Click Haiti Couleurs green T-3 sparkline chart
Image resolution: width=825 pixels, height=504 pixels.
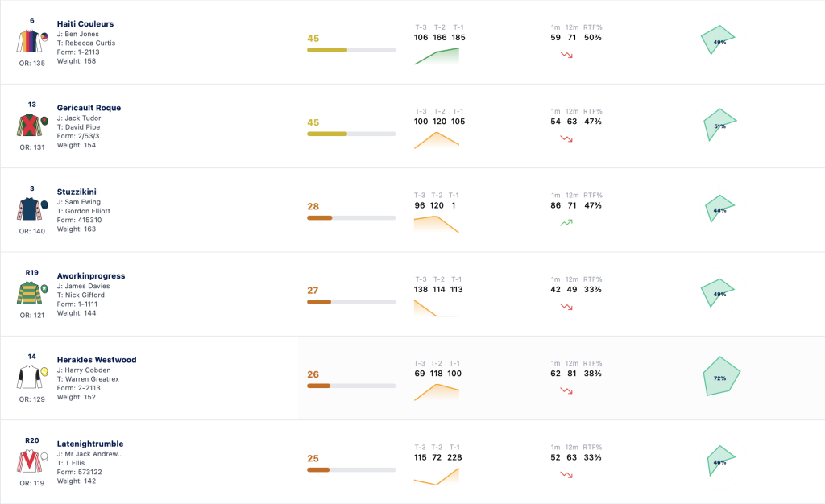point(437,56)
